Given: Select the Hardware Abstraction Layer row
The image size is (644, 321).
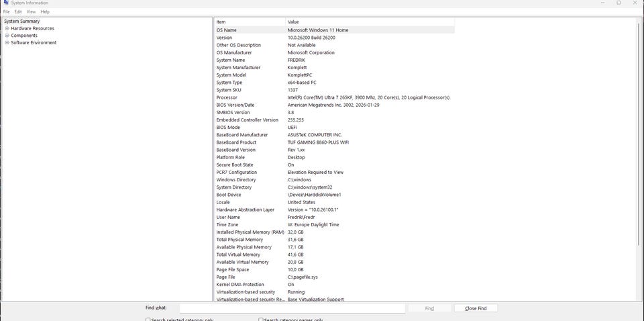Looking at the screenshot, I should (334, 210).
